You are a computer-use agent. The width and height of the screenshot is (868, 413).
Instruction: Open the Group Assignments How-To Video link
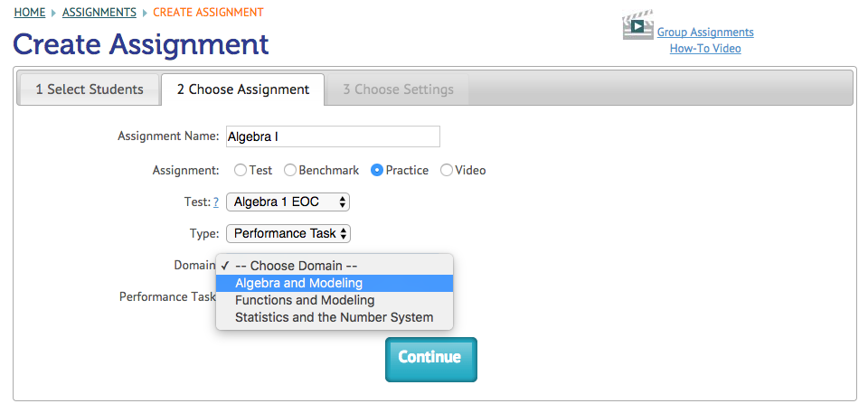pyautogui.click(x=705, y=41)
